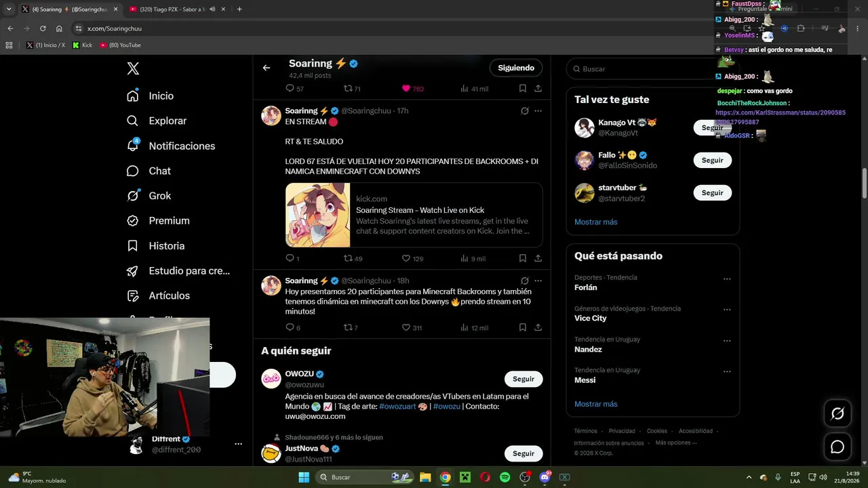This screenshot has height=488, width=868.
Task: Open Historia in the sidebar
Action: click(155, 246)
